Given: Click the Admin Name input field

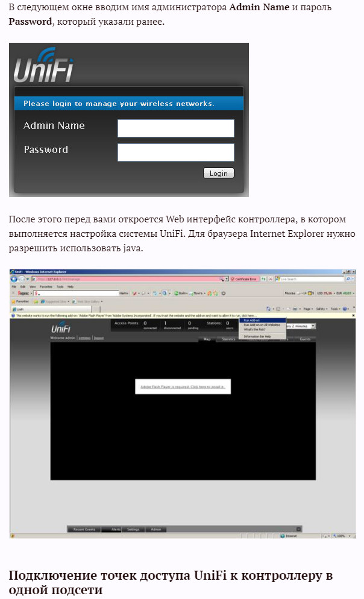Looking at the screenshot, I should (176, 128).
